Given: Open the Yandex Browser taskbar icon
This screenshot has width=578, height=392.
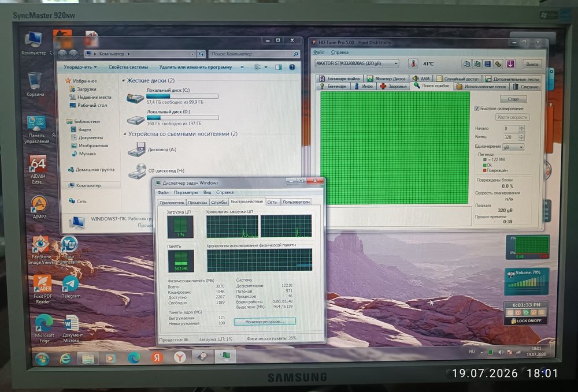Looking at the screenshot, I should point(180,357).
